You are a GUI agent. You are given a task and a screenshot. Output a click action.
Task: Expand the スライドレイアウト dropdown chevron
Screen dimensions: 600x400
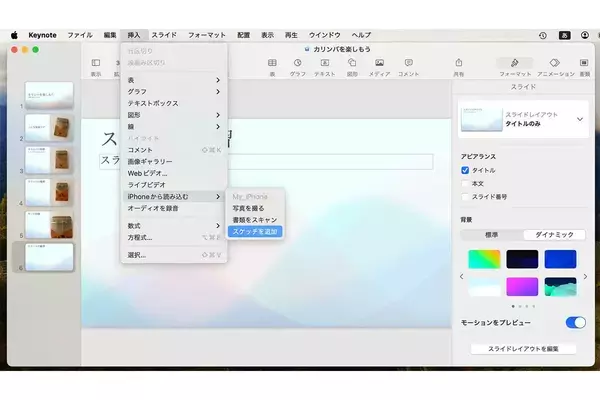(580, 119)
